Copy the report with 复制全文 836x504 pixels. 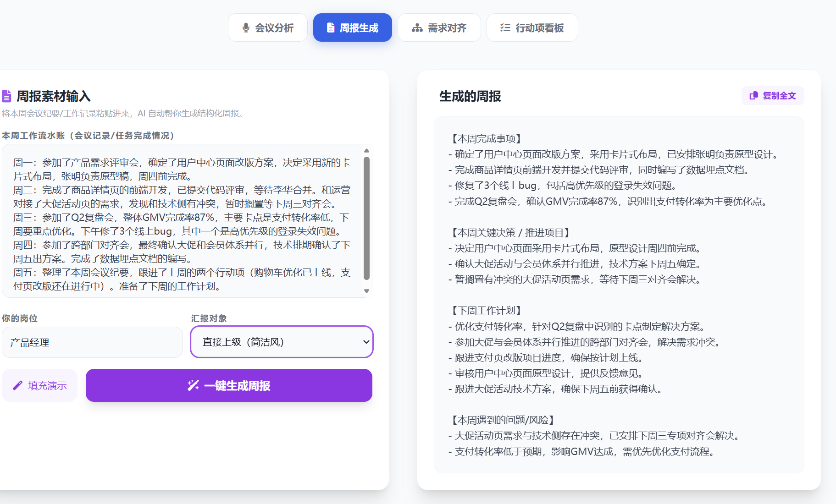coord(773,96)
